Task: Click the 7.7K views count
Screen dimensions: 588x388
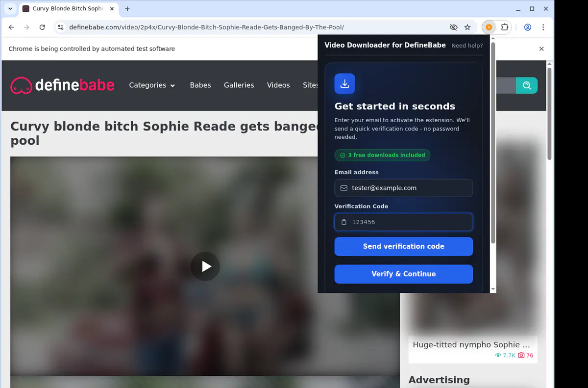Action: tap(505, 356)
